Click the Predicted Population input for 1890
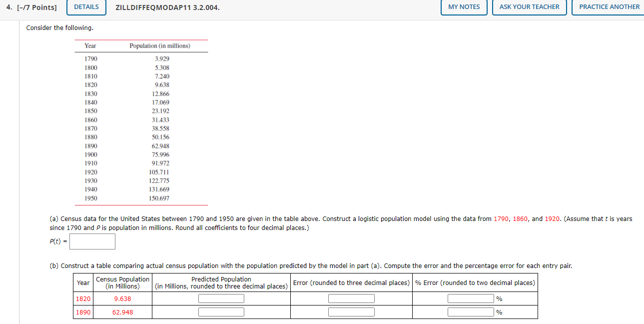Viewport: 644px width, 324px height. 221,311
